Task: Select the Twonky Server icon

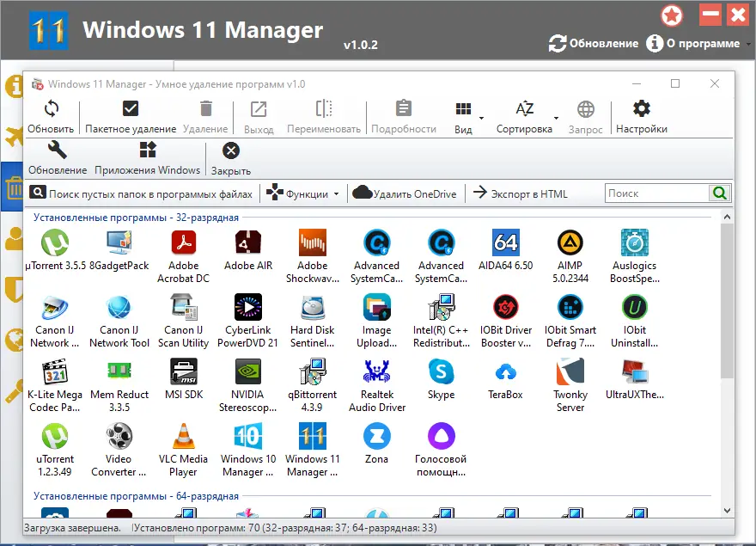Action: 570,371
